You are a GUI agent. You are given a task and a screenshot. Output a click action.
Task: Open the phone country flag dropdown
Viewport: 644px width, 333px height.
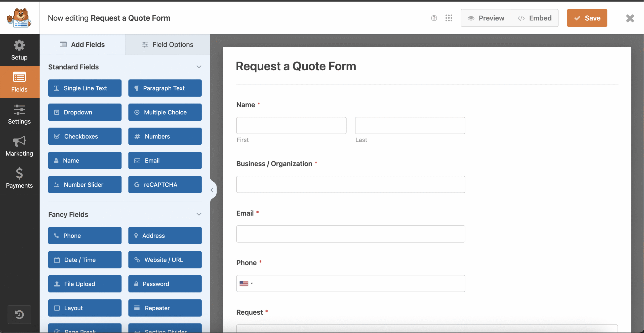(x=246, y=284)
